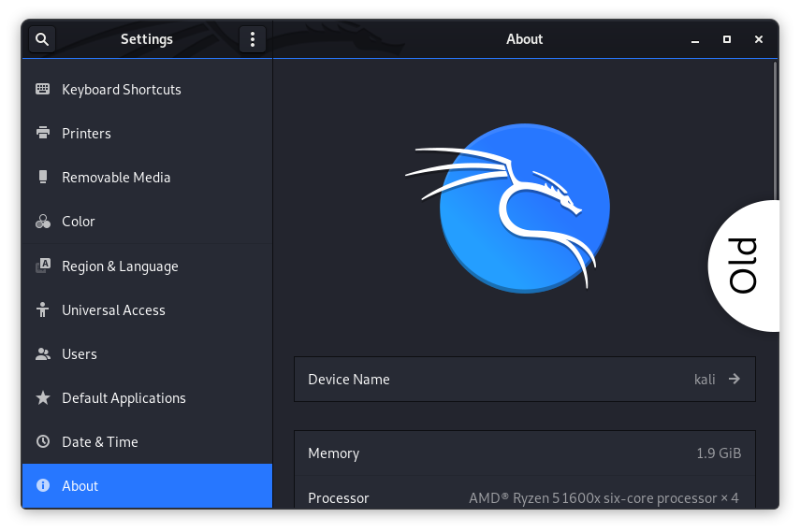The width and height of the screenshot is (800, 532).
Task: Click the device name value kali
Action: tap(705, 380)
